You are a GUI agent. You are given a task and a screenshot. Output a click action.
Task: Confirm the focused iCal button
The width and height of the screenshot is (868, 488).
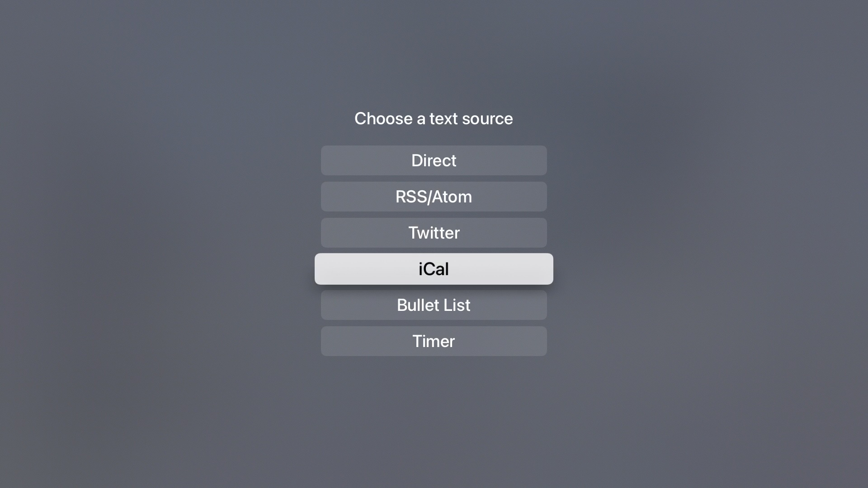(x=434, y=269)
